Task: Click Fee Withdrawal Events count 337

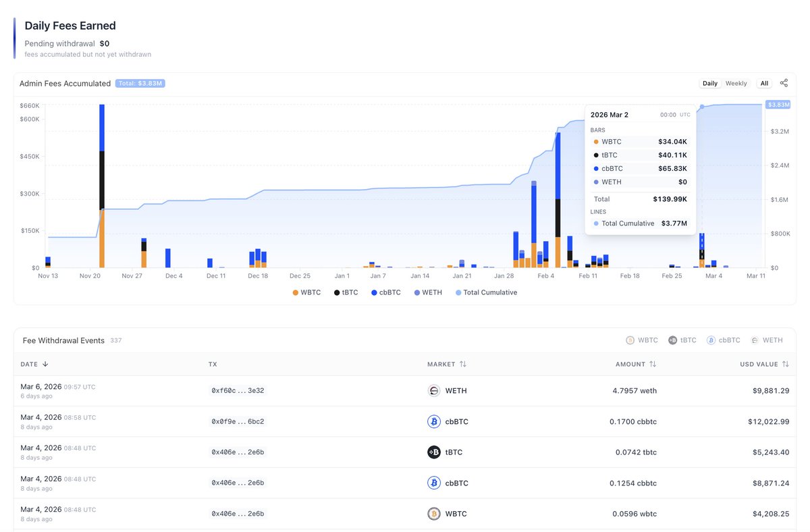Action: [x=116, y=341]
